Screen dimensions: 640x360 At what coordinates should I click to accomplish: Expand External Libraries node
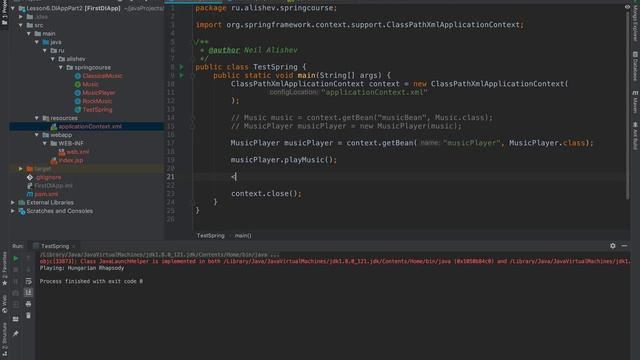(x=13, y=202)
